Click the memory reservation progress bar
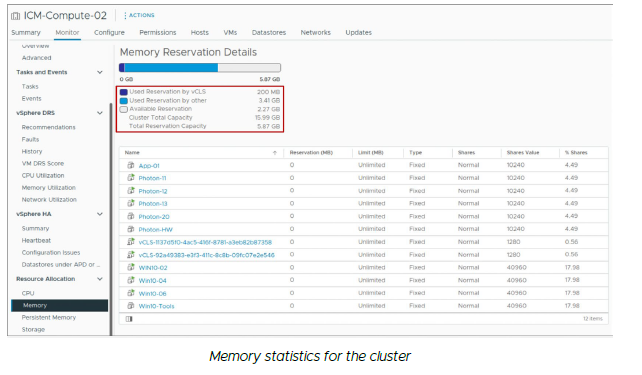This screenshot has height=375, width=642. [x=200, y=68]
